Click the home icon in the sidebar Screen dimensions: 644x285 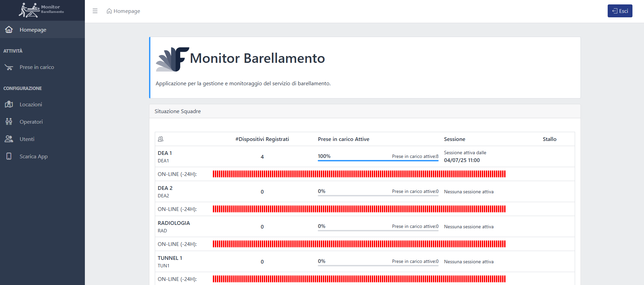(9, 30)
